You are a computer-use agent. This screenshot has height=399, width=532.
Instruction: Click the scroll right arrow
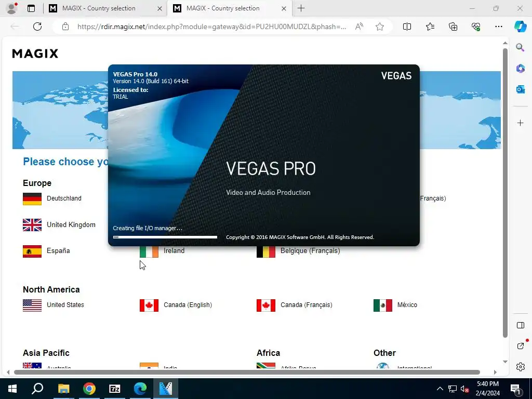495,372
